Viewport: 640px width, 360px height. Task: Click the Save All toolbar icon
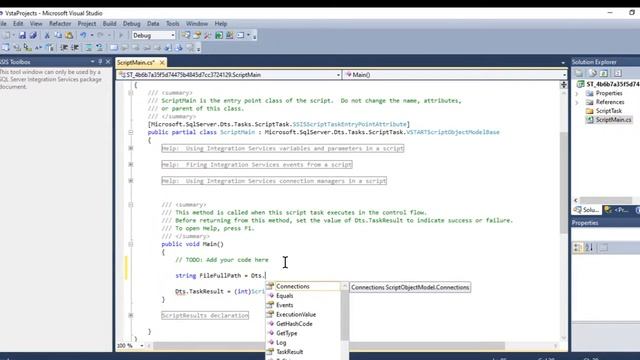pos(33,36)
